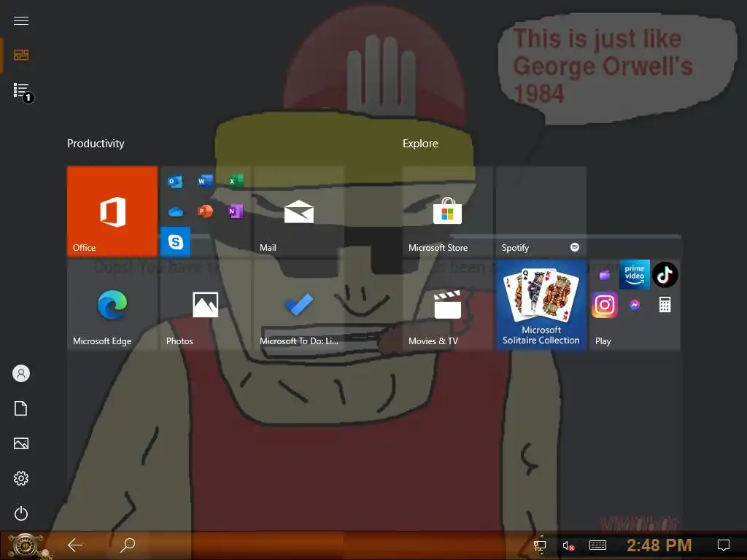Screen dimensions: 747x560
Task: Open the user account icon
Action: click(x=21, y=373)
